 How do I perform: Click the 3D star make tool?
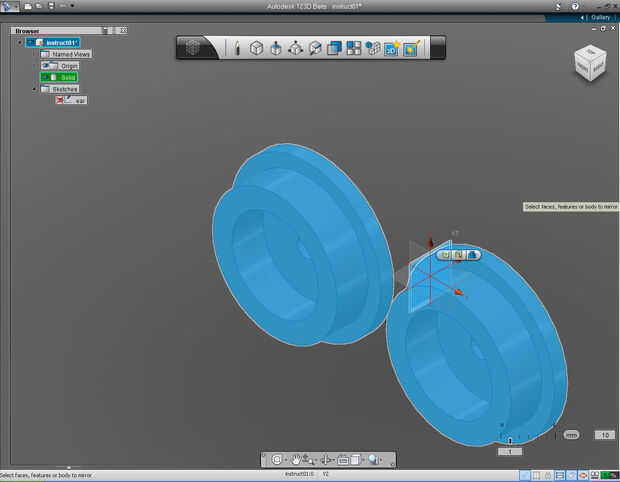(x=392, y=48)
